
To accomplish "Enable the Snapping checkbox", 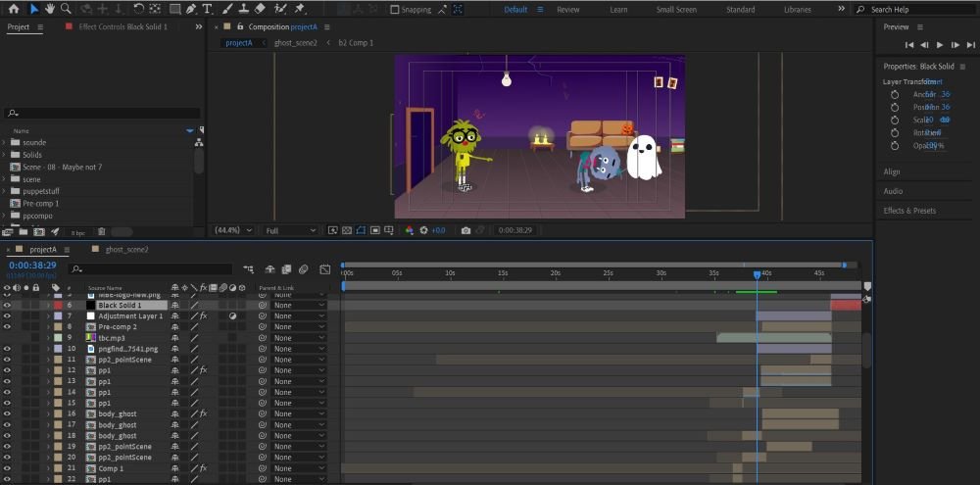I will pyautogui.click(x=395, y=10).
